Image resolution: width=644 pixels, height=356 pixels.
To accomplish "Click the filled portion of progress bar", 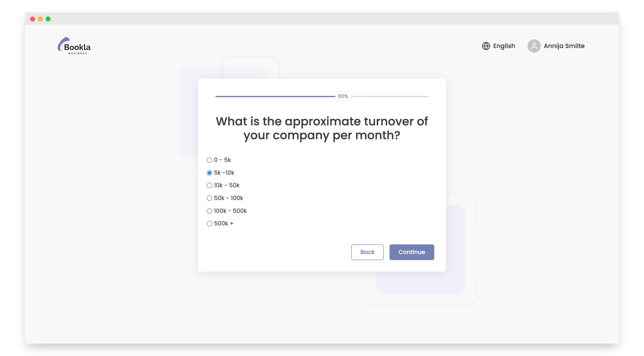I will coord(275,97).
